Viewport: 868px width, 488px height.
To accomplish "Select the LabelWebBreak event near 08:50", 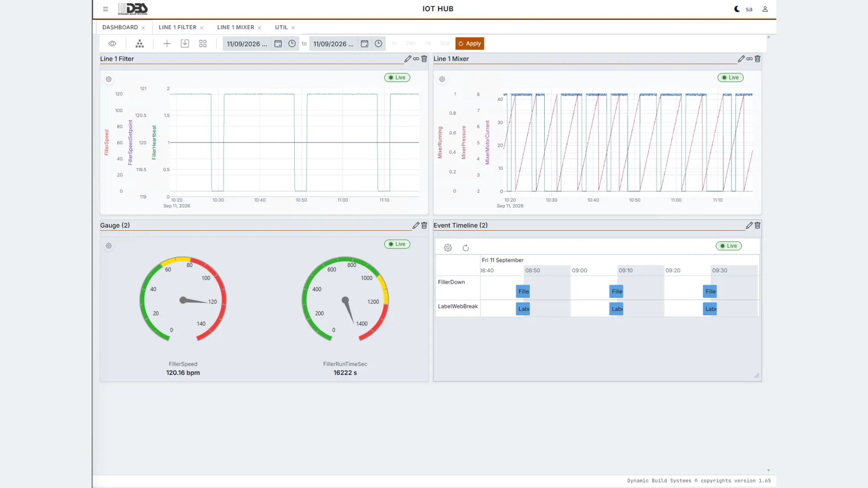I will click(523, 309).
